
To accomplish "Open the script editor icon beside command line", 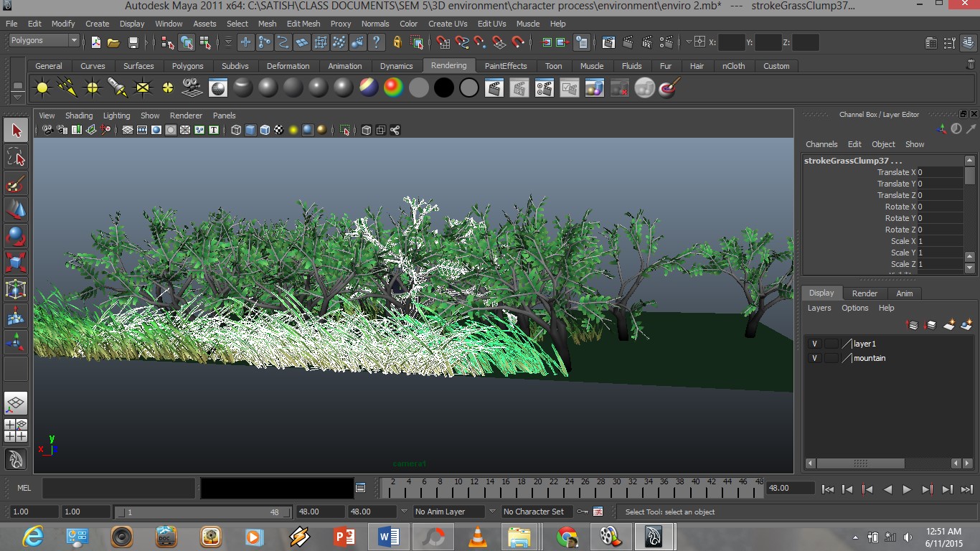I will tap(361, 488).
